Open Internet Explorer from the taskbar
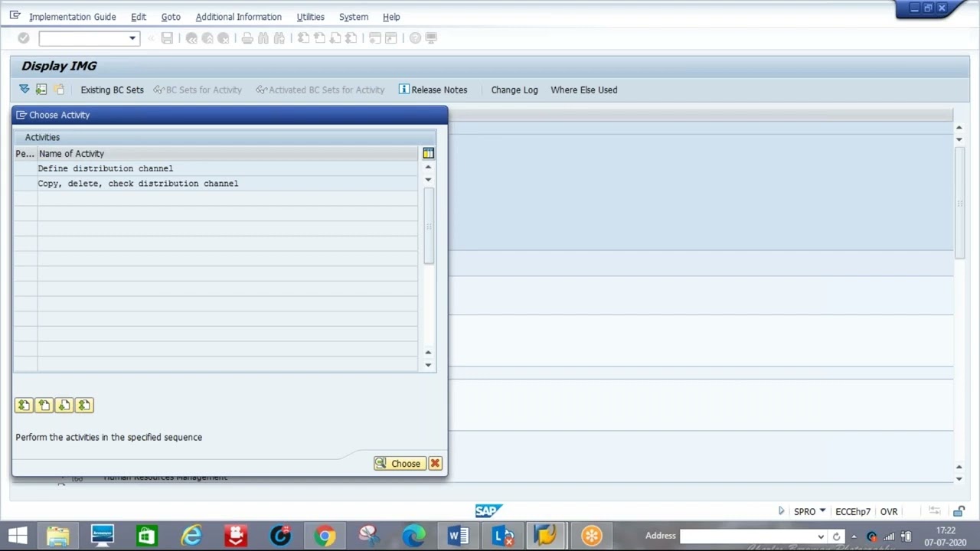 (191, 535)
